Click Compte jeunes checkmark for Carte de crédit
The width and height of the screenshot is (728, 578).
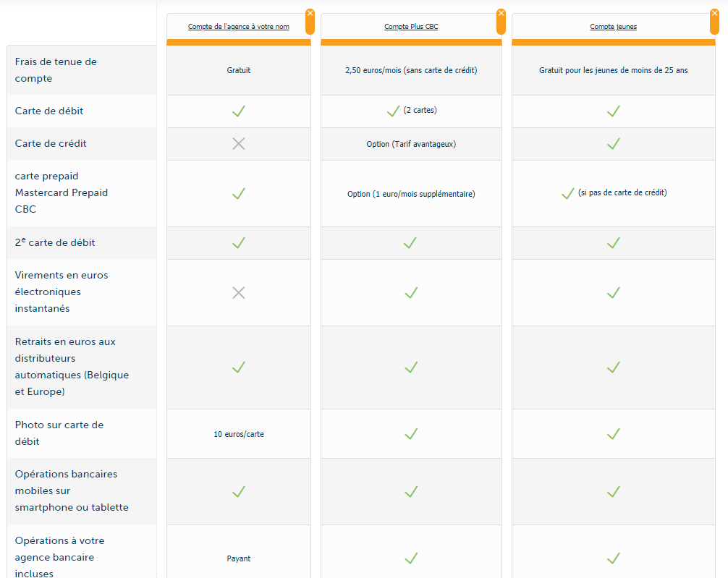coord(613,144)
